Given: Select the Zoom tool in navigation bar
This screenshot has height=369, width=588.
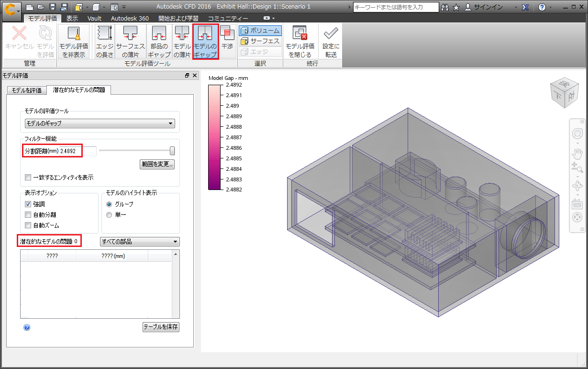Looking at the screenshot, I should 577,167.
